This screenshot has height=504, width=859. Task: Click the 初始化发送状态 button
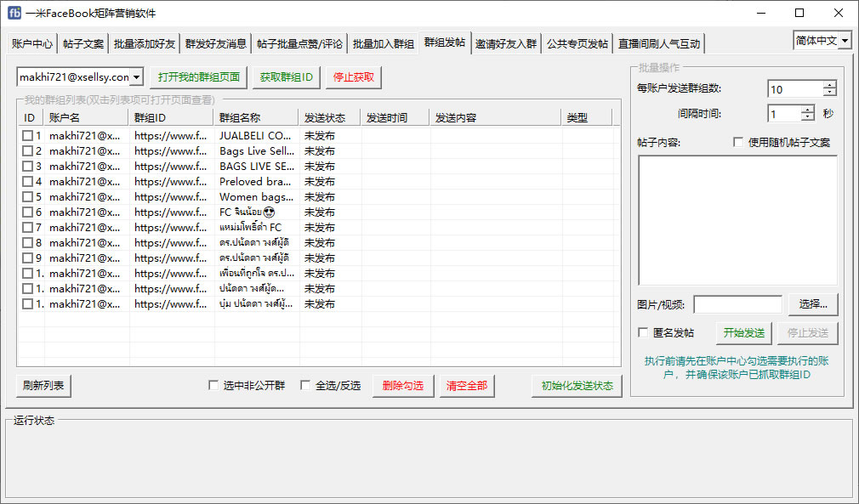[x=577, y=386]
